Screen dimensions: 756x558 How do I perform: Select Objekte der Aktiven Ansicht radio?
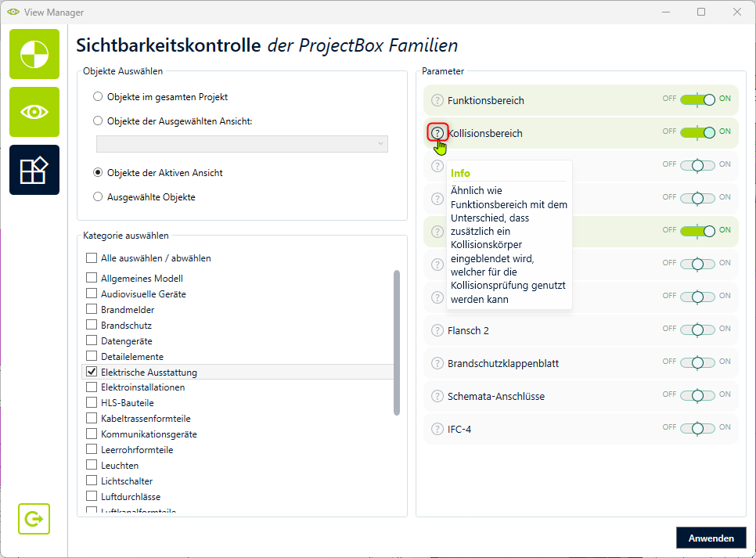(98, 172)
